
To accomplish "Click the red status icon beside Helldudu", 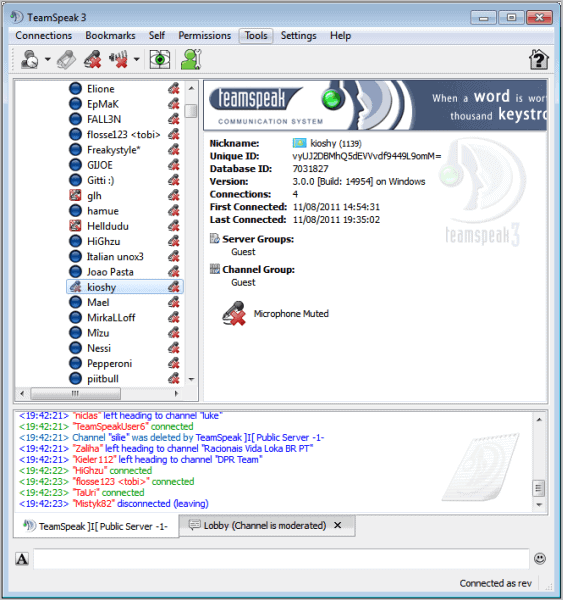I will [75, 226].
